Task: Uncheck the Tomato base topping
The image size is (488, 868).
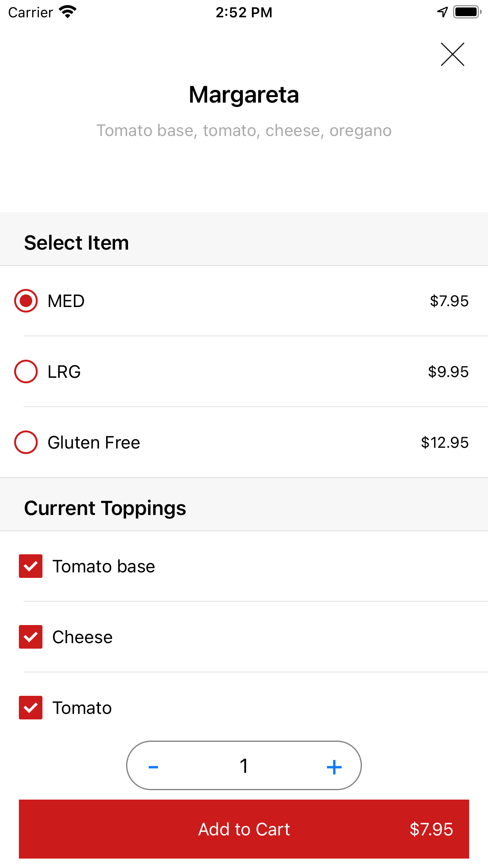Action: [x=31, y=566]
